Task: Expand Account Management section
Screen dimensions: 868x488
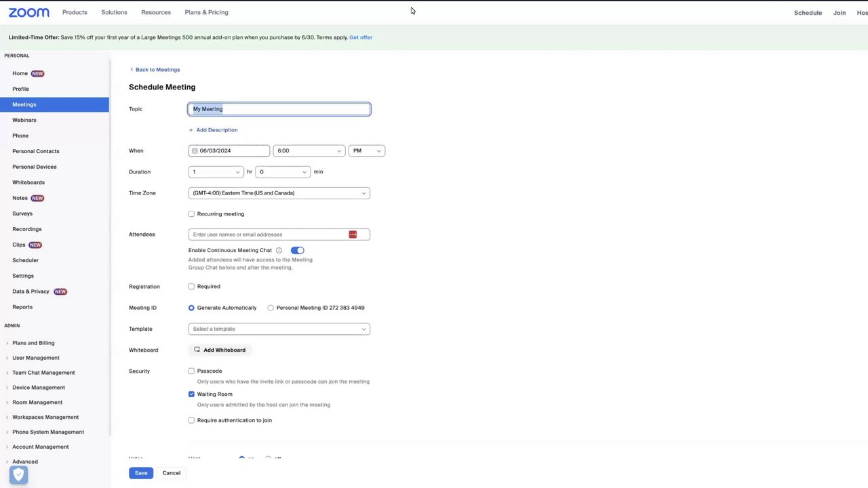Action: click(x=41, y=447)
